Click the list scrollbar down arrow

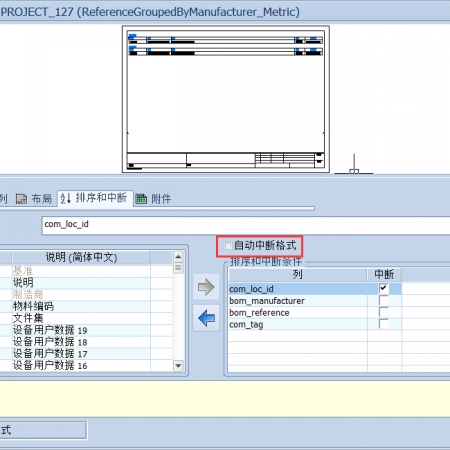(x=178, y=366)
